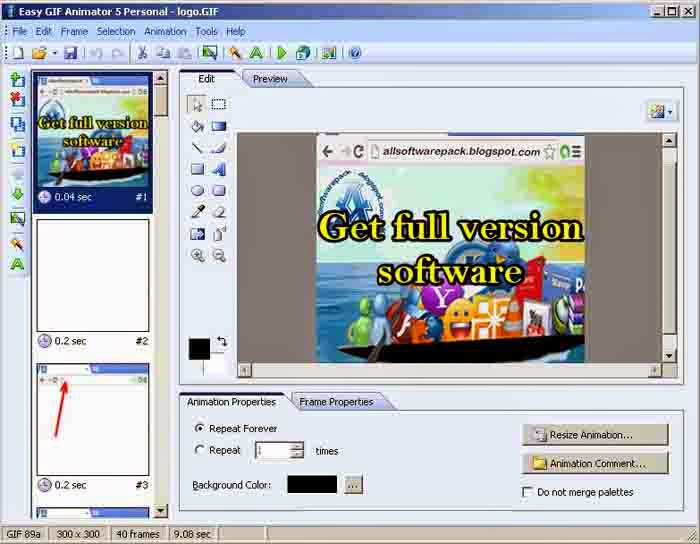Viewport: 700px width, 544px height.
Task: Open the Animation menu
Action: [165, 31]
